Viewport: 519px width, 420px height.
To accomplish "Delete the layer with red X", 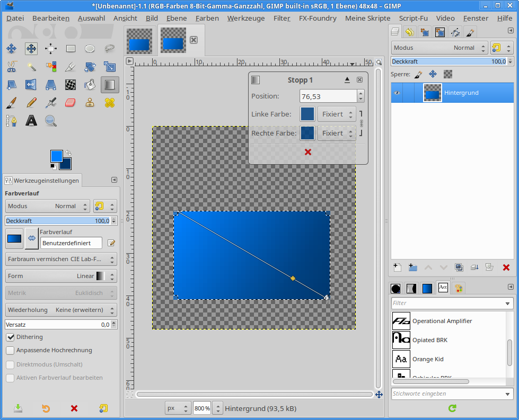I will coord(506,267).
